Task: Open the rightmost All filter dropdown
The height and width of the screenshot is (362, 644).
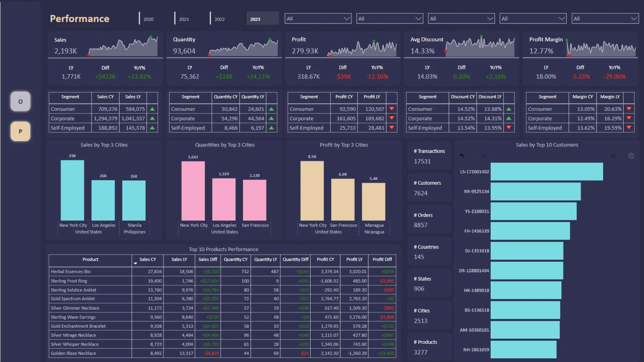Action: click(605, 18)
